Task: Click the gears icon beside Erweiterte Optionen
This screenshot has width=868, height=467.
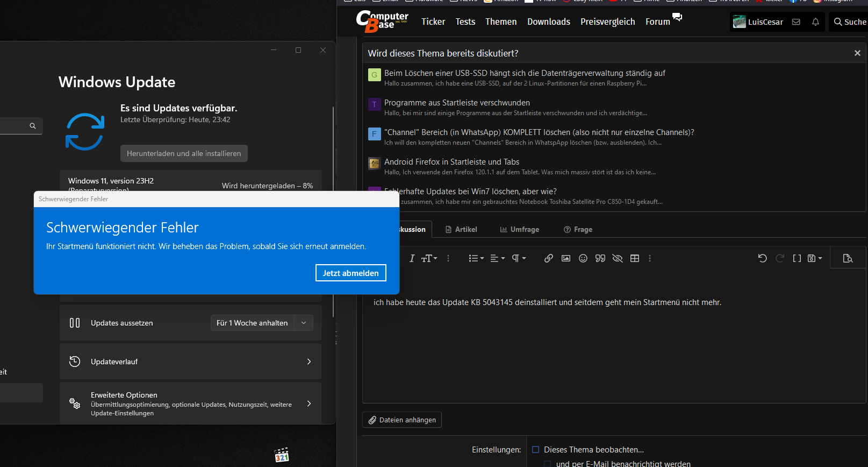Action: [x=75, y=403]
